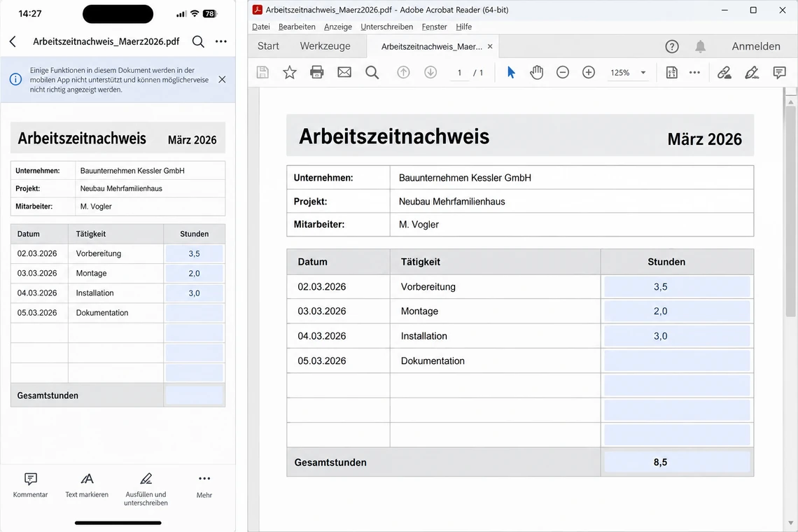This screenshot has height=532, width=798.
Task: Tap Mehr in mobile bottom toolbar
Action: 204,486
